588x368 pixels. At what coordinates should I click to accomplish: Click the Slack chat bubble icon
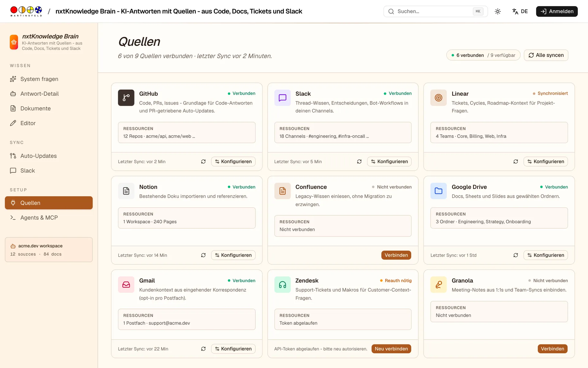click(282, 98)
